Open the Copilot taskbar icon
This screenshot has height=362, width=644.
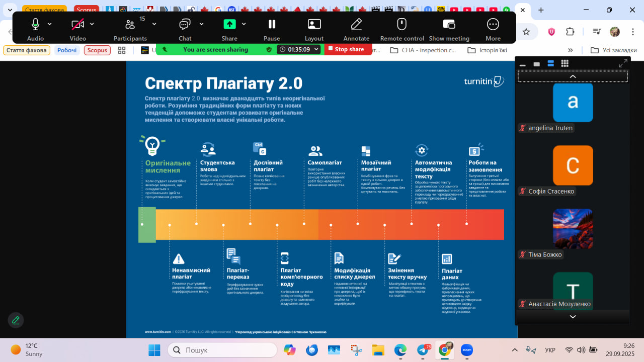pyautogui.click(x=290, y=350)
